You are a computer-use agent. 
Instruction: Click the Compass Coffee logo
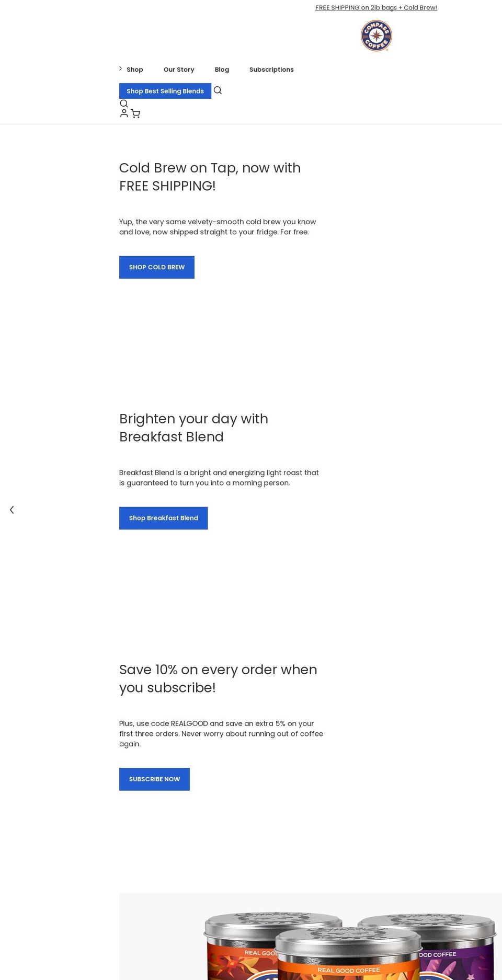[x=375, y=35]
